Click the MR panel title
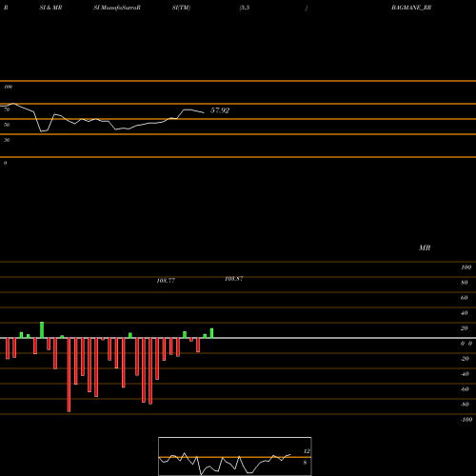The width and height of the screenshot is (476, 476). [425, 248]
